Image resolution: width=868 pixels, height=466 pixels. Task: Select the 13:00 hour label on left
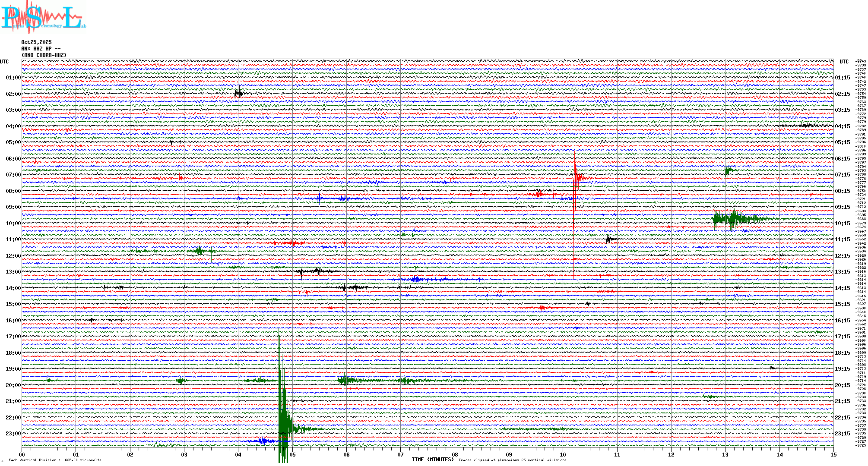click(13, 272)
